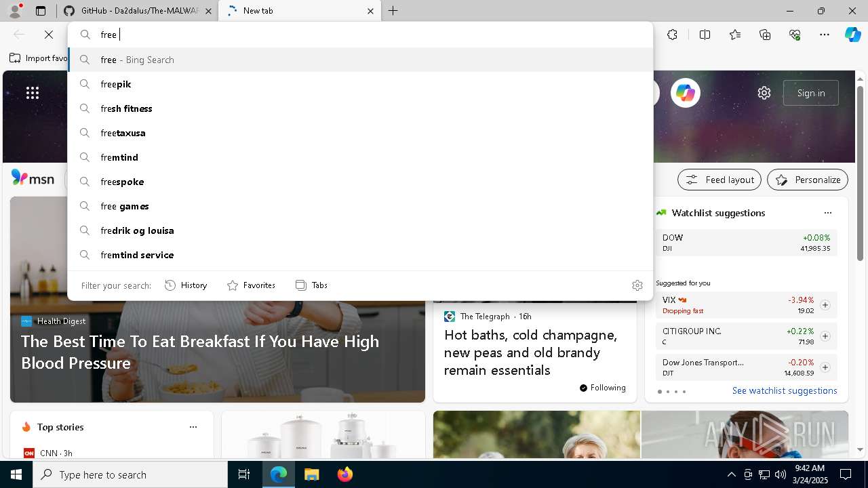The width and height of the screenshot is (868, 488).
Task: Open File Explorer from taskbar
Action: point(311,474)
